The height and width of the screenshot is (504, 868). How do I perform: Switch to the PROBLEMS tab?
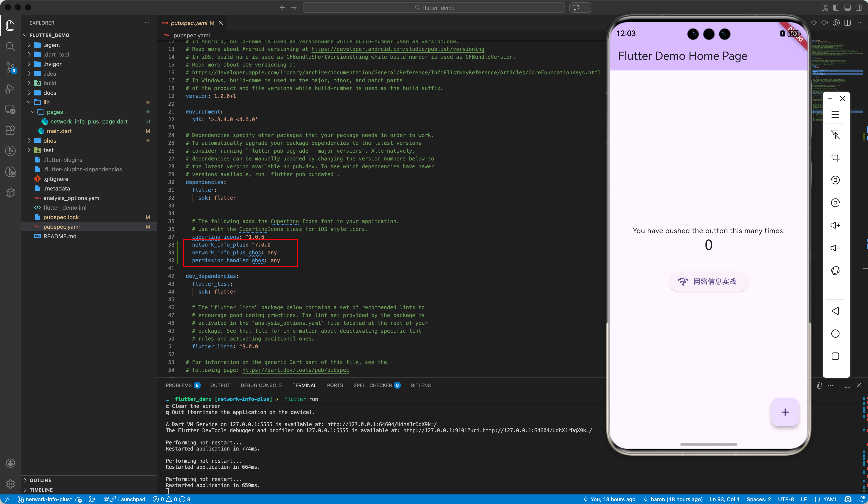click(x=178, y=385)
